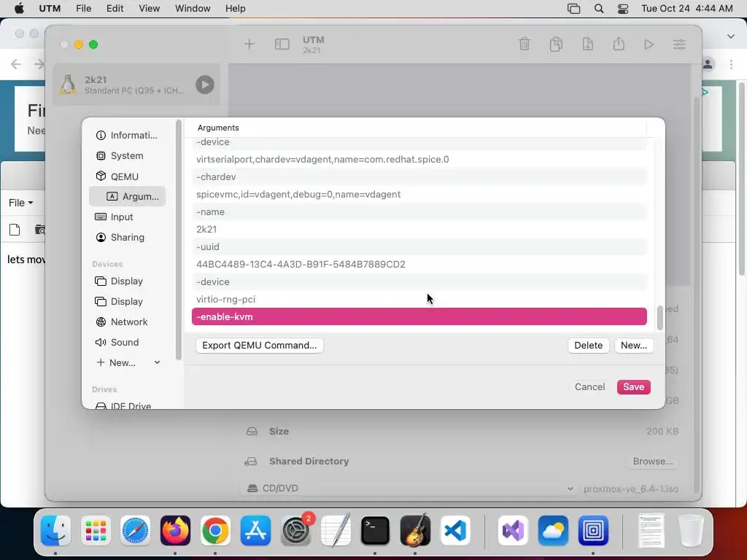Open the System settings section

pyautogui.click(x=127, y=156)
